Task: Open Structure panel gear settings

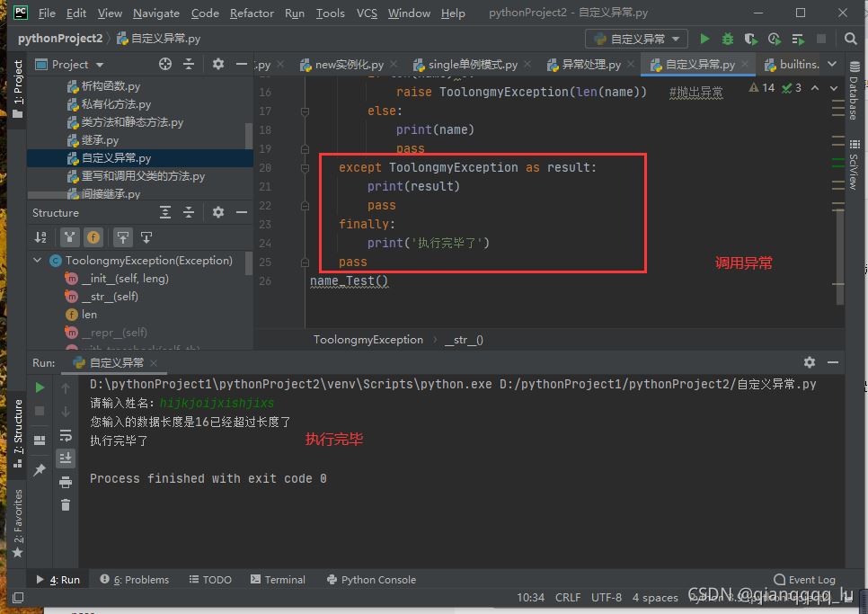Action: pos(217,212)
